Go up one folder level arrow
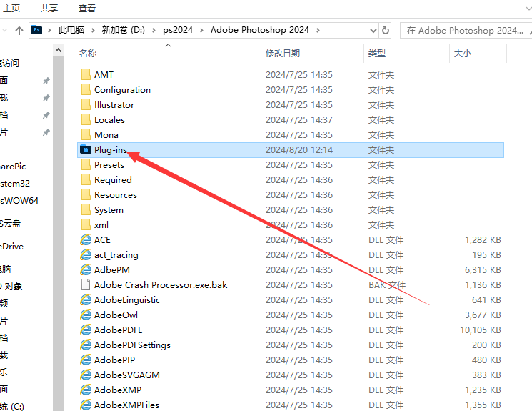The width and height of the screenshot is (532, 411). tap(19, 31)
